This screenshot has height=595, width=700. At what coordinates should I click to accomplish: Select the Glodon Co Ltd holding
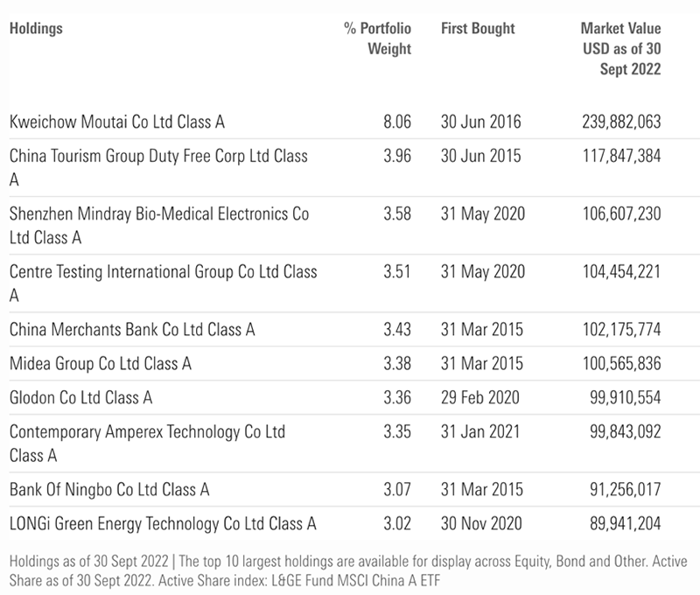tap(80, 397)
